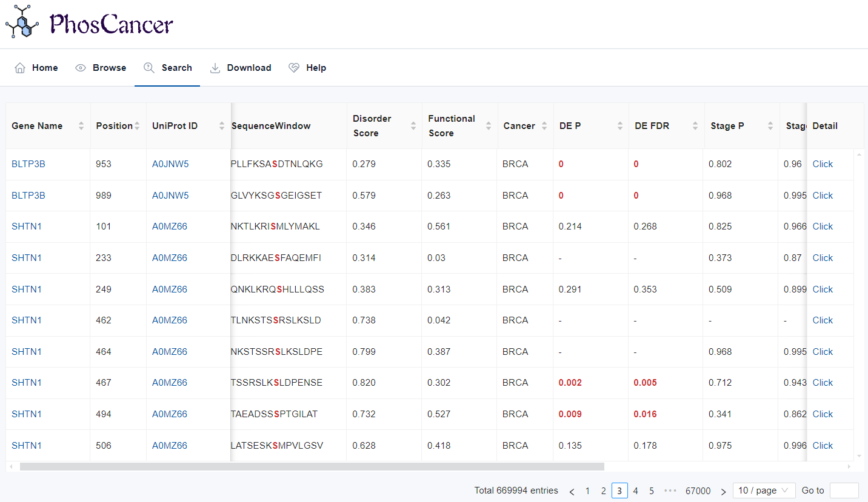Click Stage P value 0.373
868x502 pixels.
[720, 258]
